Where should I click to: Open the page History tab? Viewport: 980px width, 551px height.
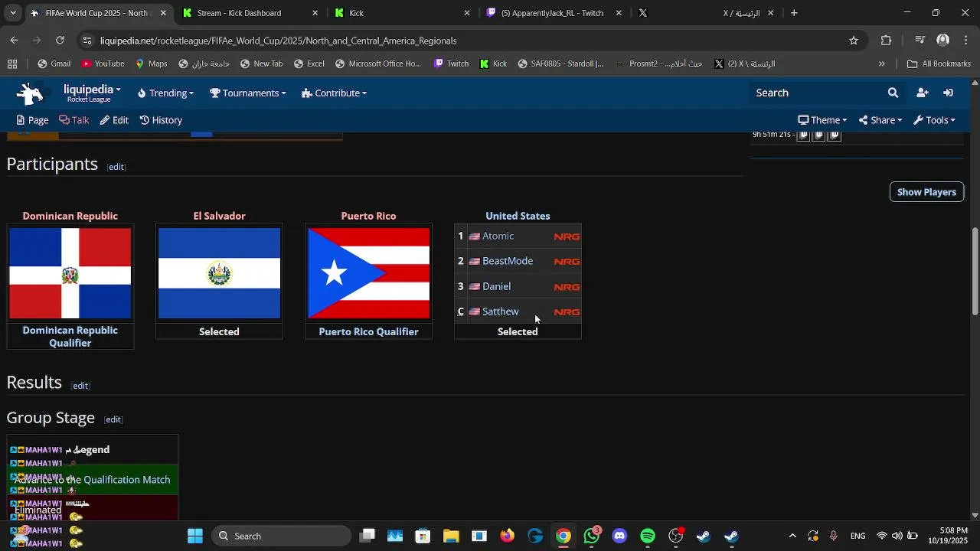click(161, 120)
